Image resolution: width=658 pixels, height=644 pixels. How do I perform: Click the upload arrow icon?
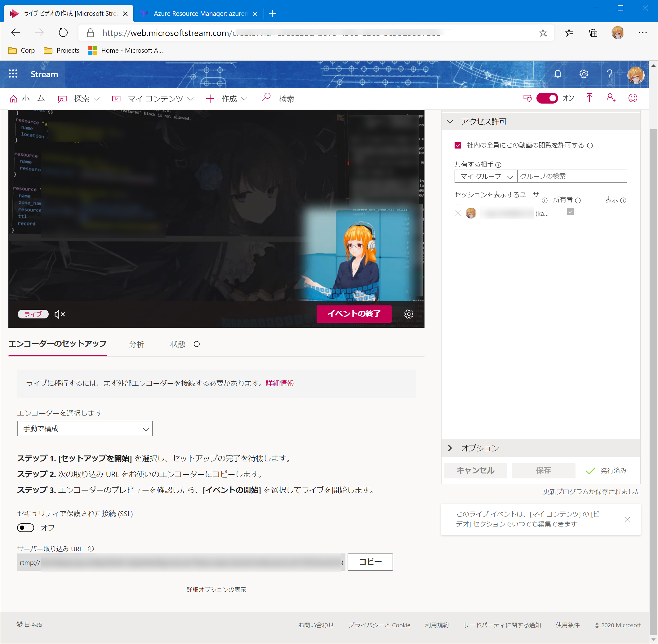[x=589, y=98]
